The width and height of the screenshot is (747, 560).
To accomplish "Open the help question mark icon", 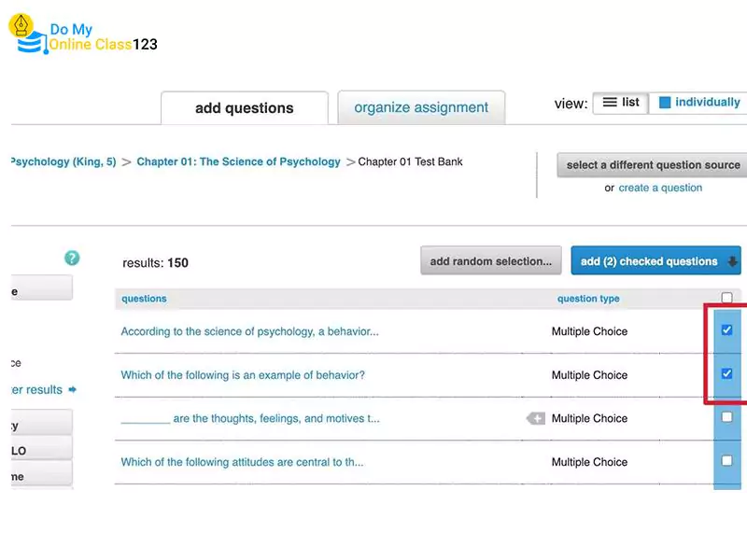I will 72,259.
